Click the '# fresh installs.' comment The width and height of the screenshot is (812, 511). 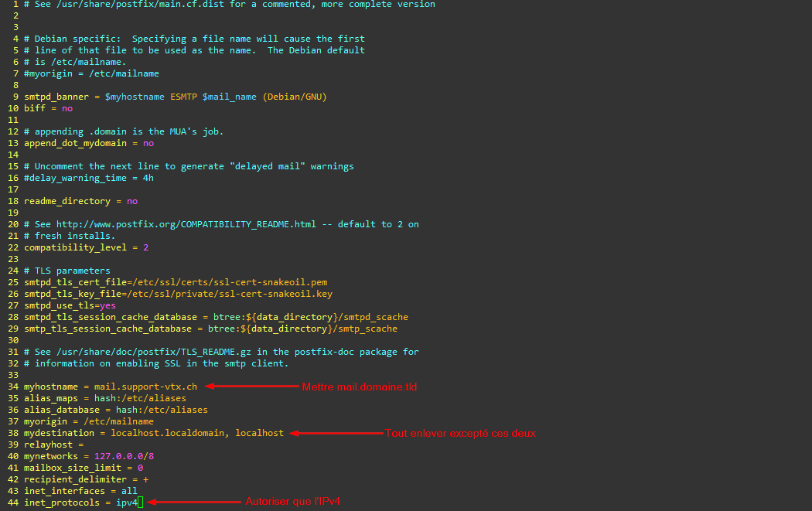point(70,236)
